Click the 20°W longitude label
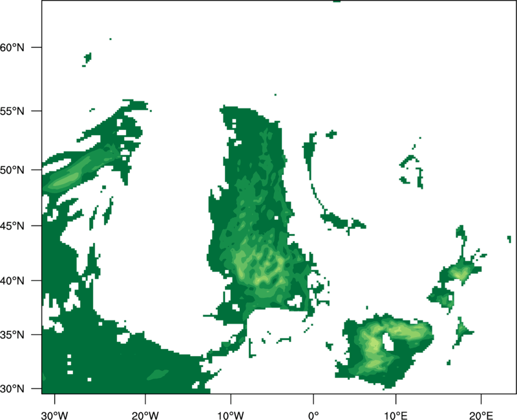Image resolution: width=517 pixels, height=420 pixels. (145, 415)
